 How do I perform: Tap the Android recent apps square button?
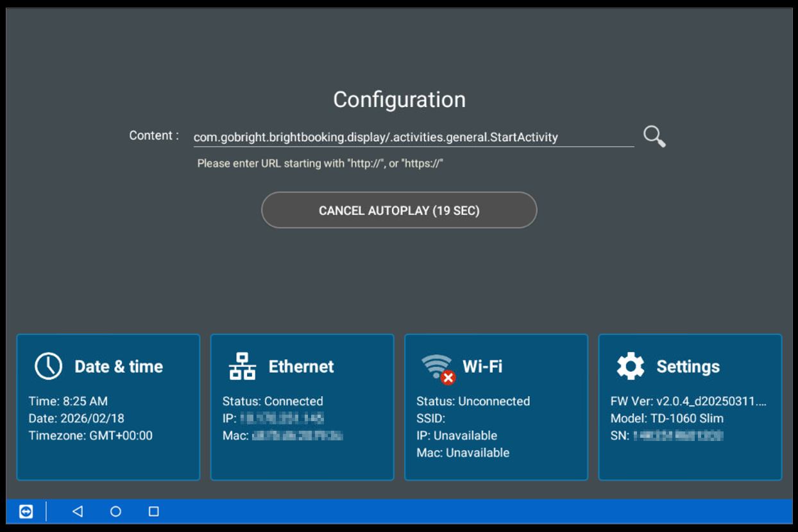pyautogui.click(x=153, y=511)
